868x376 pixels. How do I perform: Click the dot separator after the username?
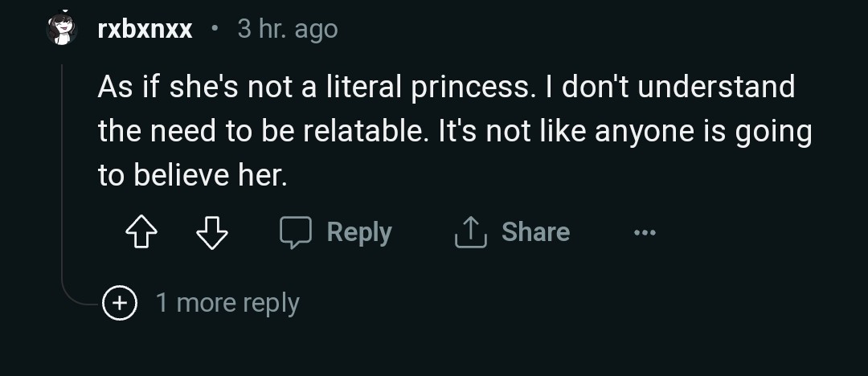pyautogui.click(x=215, y=30)
